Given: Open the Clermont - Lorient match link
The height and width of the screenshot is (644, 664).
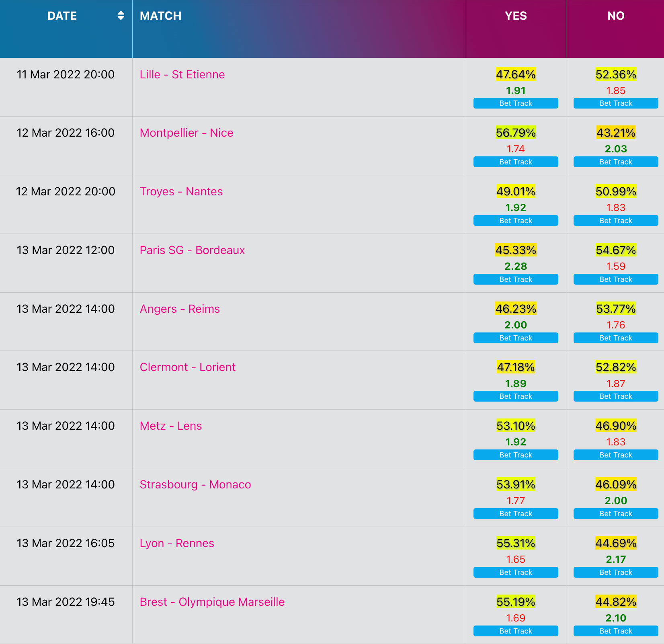Looking at the screenshot, I should (187, 367).
